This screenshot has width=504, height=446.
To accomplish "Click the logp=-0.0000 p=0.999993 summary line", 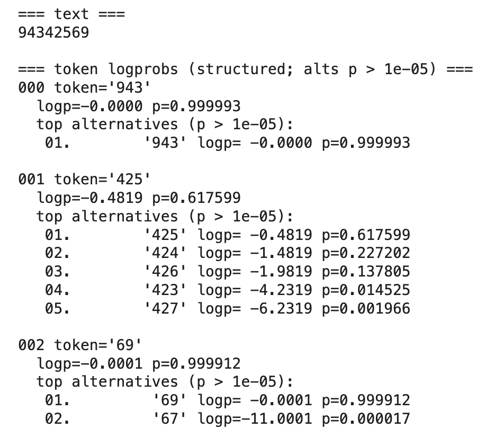I will point(139,106).
